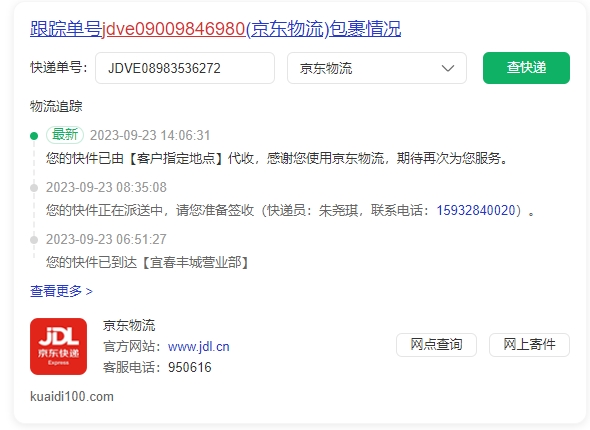Click the 2023-09-23 14:06:31 latest timestamp
The image size is (590, 430).
pyautogui.click(x=150, y=135)
